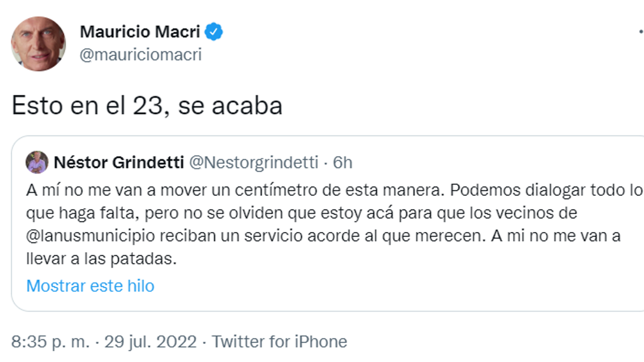Screen dimensions: 644x362
Task: Open the Mauricio Macri display name
Action: tap(140, 32)
